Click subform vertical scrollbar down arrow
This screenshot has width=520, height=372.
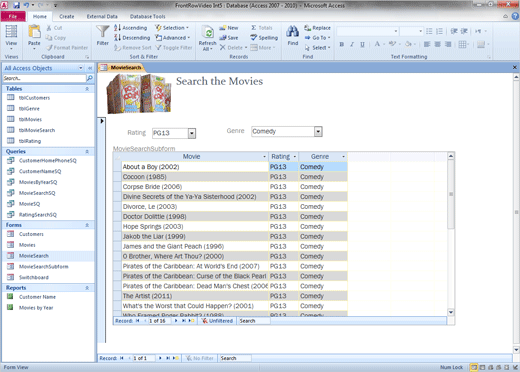451,312
